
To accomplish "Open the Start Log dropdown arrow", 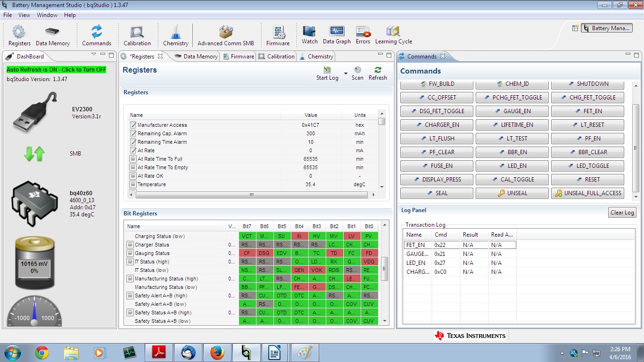I will (346, 74).
